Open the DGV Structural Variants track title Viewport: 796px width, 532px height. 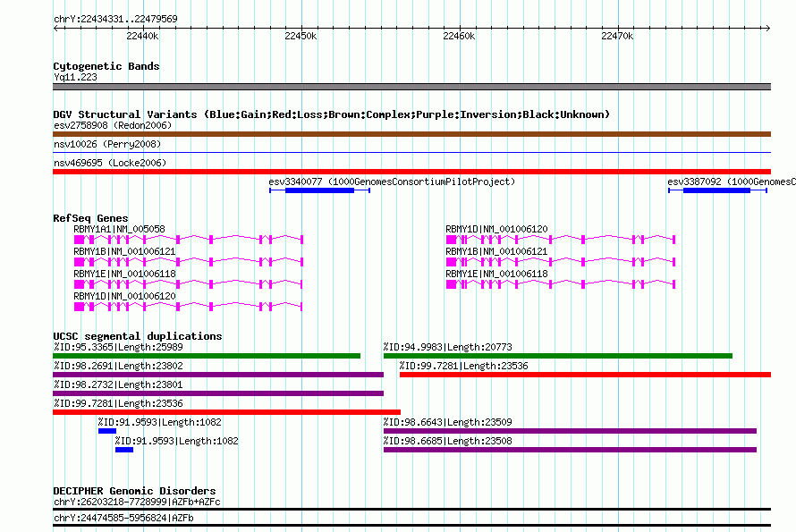(332, 114)
